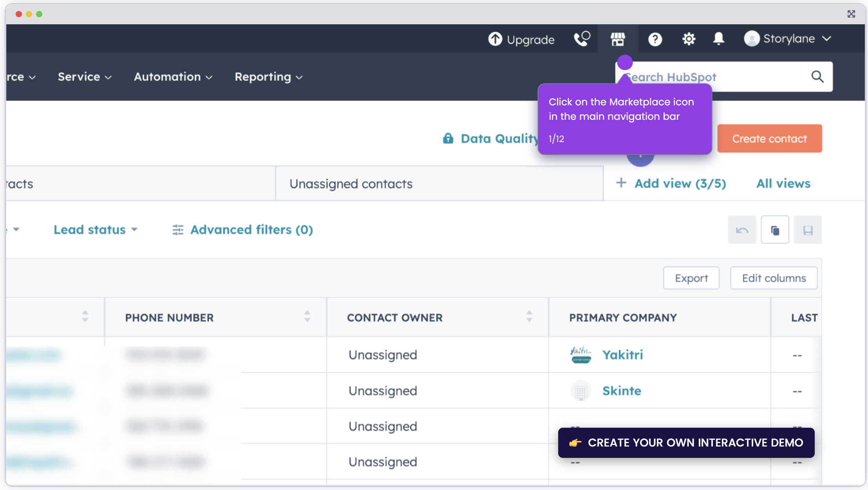Check notifications via the bell icon

pos(719,39)
